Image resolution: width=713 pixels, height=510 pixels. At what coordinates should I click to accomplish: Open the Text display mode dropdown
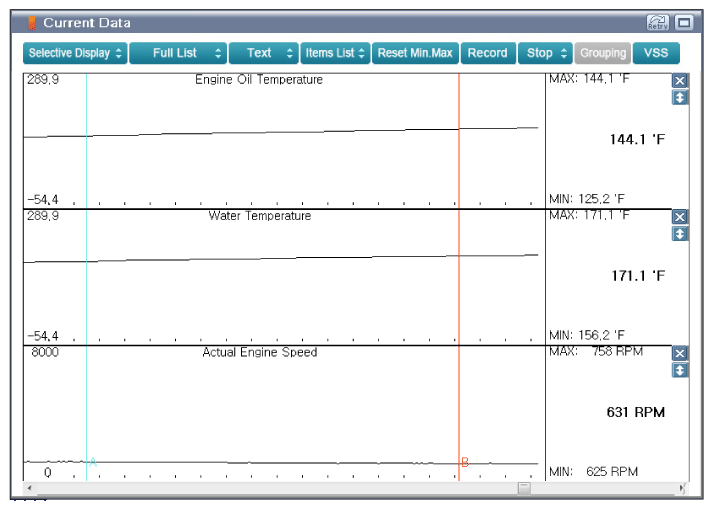click(264, 53)
